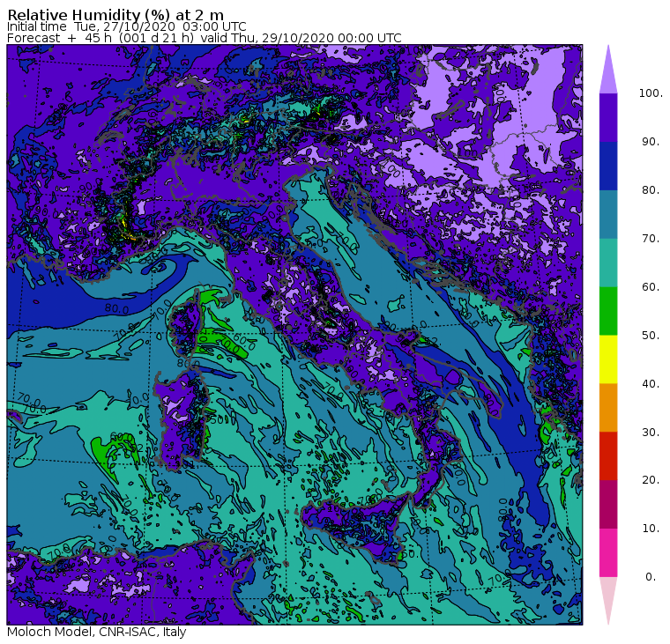Screen dimensions: 670x644
Task: Click the island of Sicily on the map
Action: tap(357, 528)
